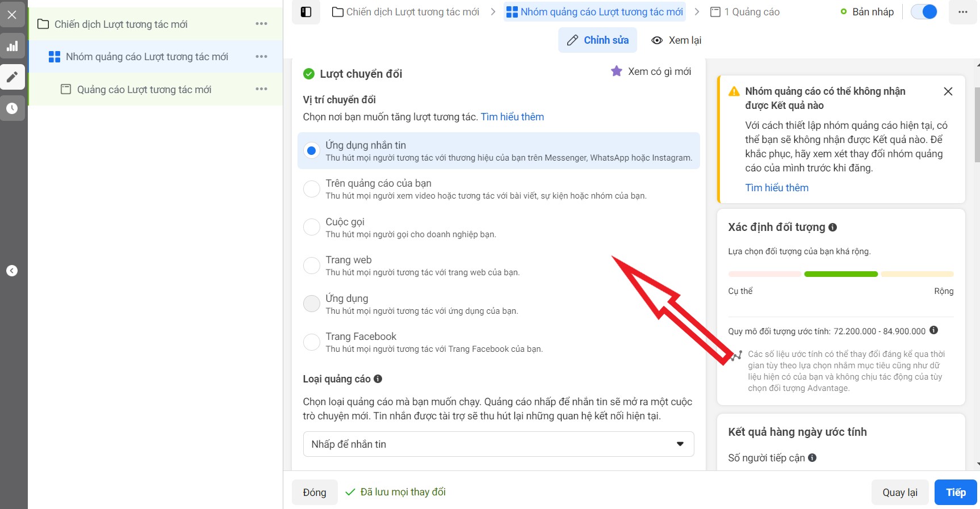
Task: Click the blue Tiếp button
Action: [x=956, y=493]
